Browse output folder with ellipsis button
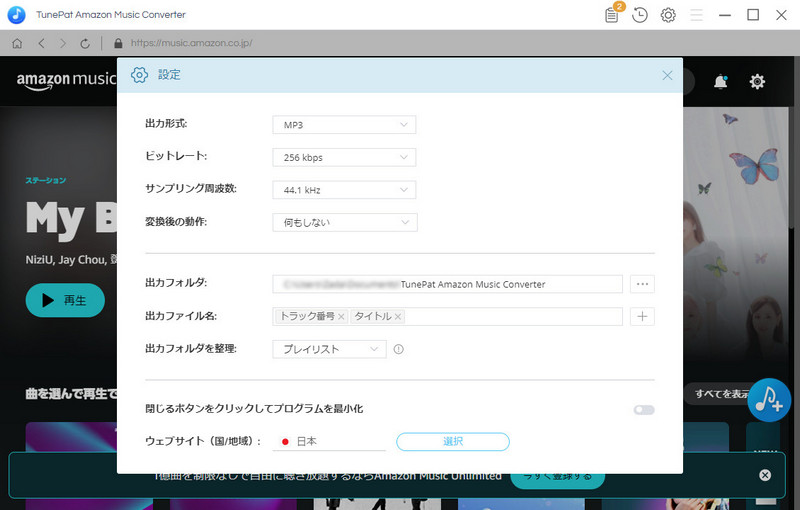This screenshot has width=800, height=510. coord(643,284)
